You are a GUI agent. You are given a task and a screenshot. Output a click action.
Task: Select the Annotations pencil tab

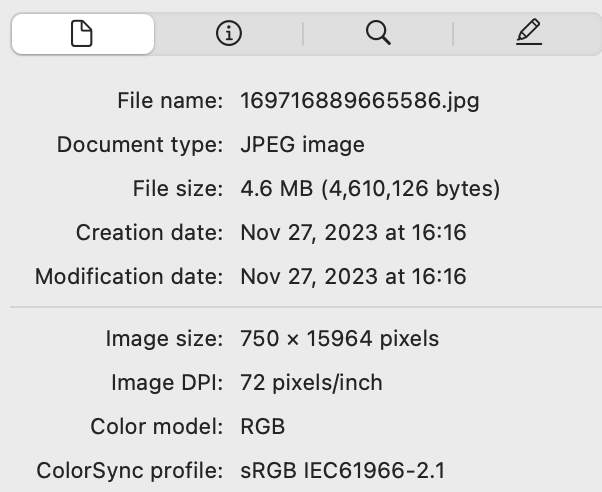point(528,34)
